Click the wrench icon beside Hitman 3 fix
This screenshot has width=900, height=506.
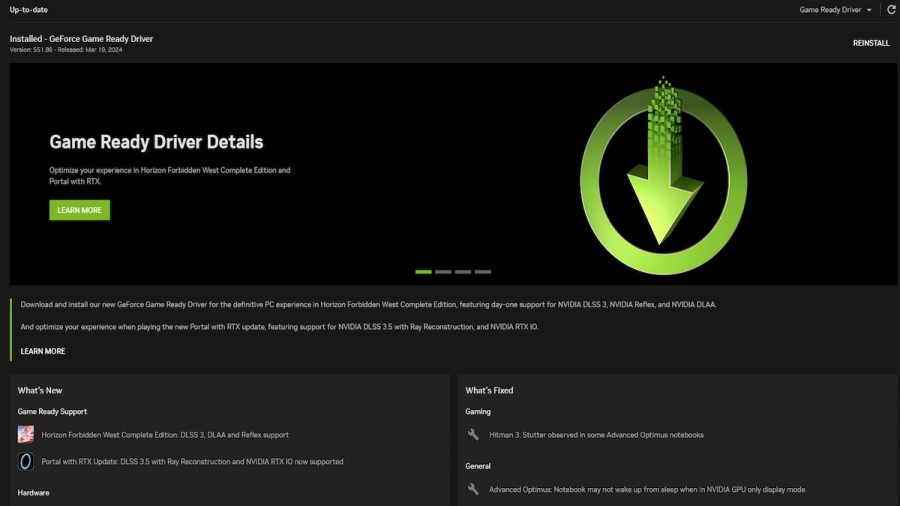474,435
